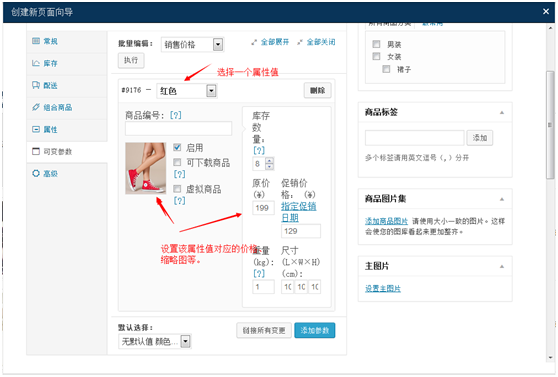The width and height of the screenshot is (558, 377).
Task: Collapse the 商品图片集 panel
Action: [x=502, y=199]
